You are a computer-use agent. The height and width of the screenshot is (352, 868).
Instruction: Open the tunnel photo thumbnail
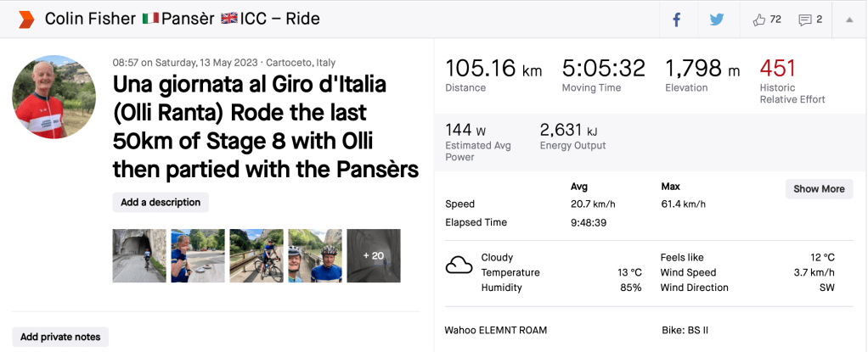[x=139, y=255]
